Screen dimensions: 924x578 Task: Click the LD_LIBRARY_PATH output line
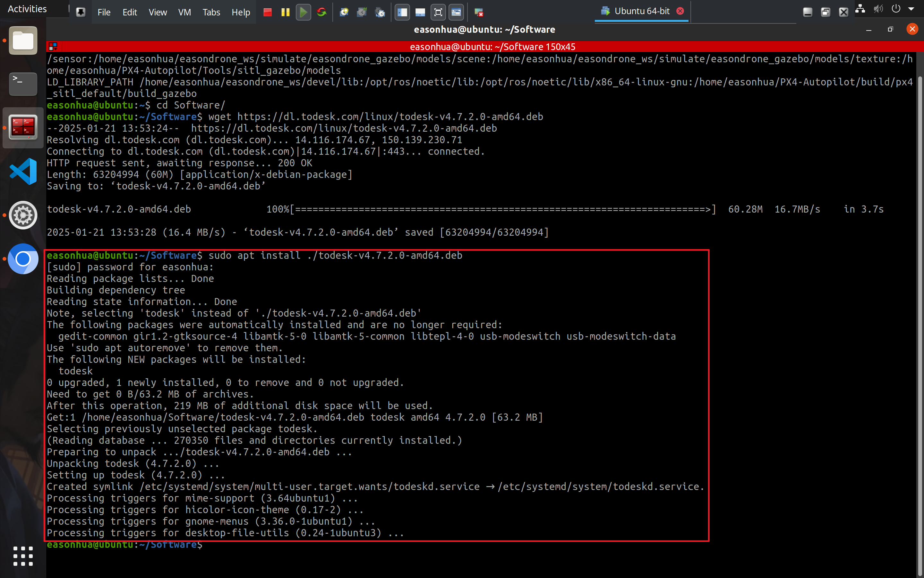(480, 88)
